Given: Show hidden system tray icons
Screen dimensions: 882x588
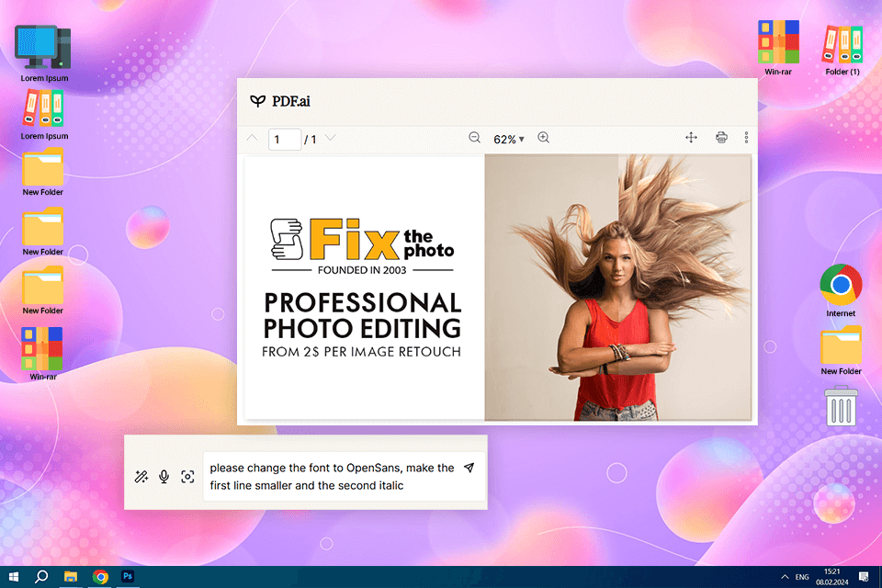Looking at the screenshot, I should [x=785, y=577].
